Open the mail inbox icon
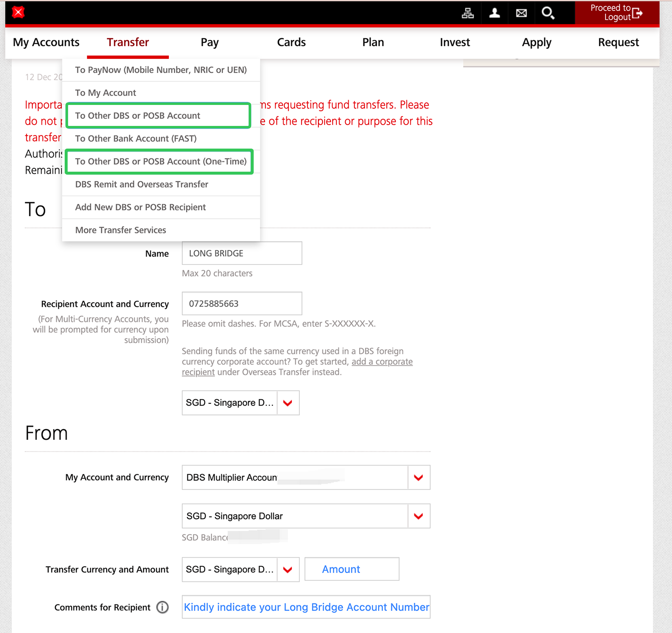The image size is (672, 633). point(521,13)
